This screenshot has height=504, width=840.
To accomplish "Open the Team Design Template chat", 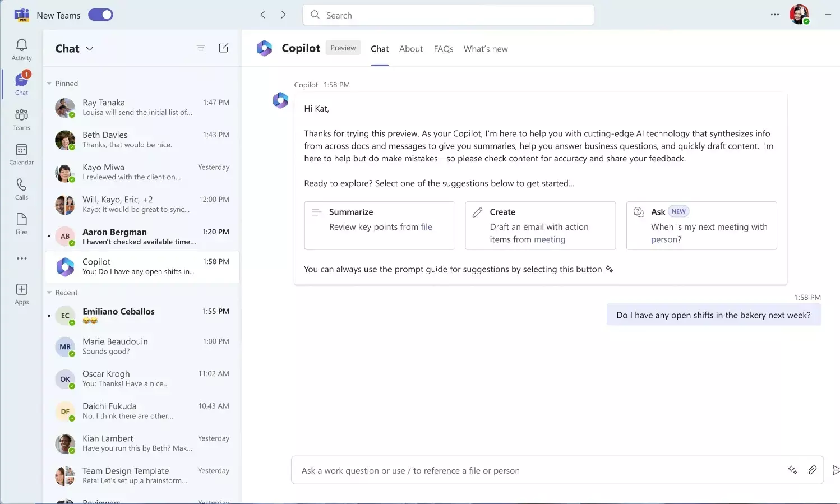I will point(142,475).
